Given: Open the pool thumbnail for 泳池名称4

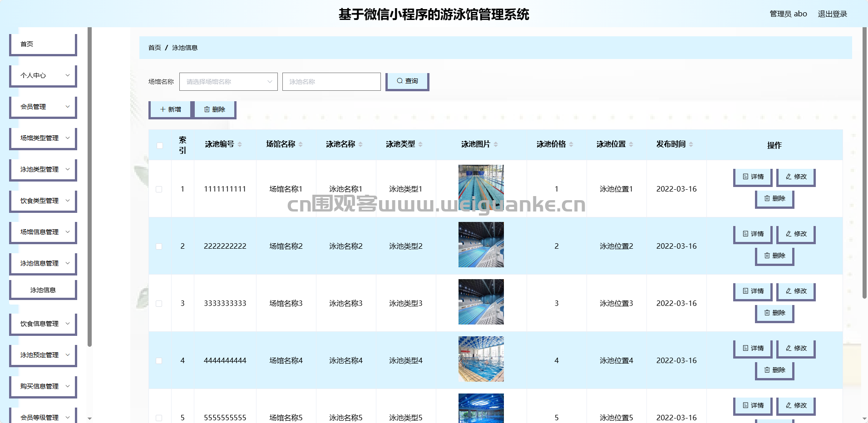Looking at the screenshot, I should click(x=481, y=359).
